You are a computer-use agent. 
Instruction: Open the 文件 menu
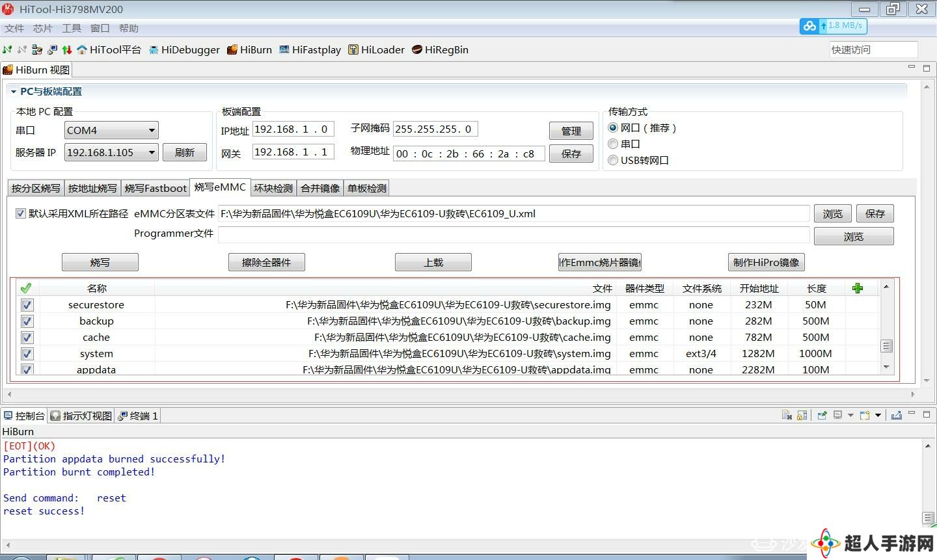click(14, 29)
